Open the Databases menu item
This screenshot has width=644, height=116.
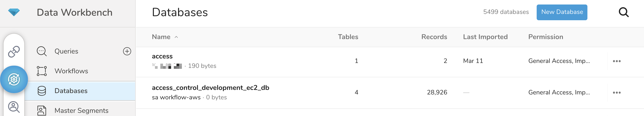pyautogui.click(x=71, y=91)
